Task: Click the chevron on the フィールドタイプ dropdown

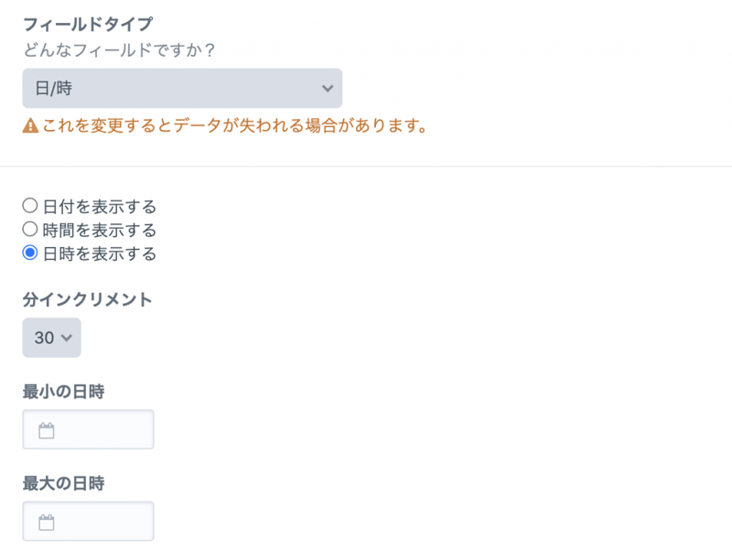Action: [327, 89]
